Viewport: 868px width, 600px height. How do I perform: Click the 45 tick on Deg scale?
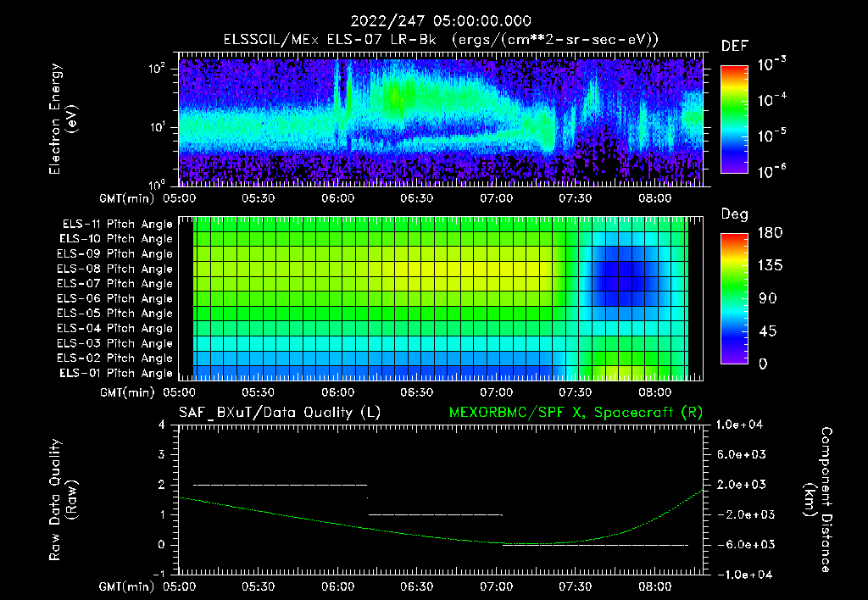pos(767,331)
